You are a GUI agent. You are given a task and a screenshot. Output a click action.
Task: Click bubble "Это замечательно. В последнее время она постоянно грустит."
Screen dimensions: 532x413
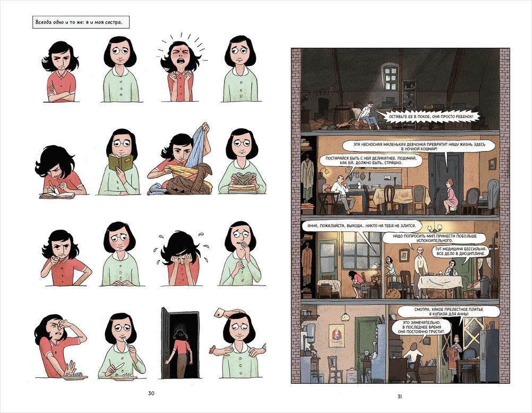click(422, 327)
